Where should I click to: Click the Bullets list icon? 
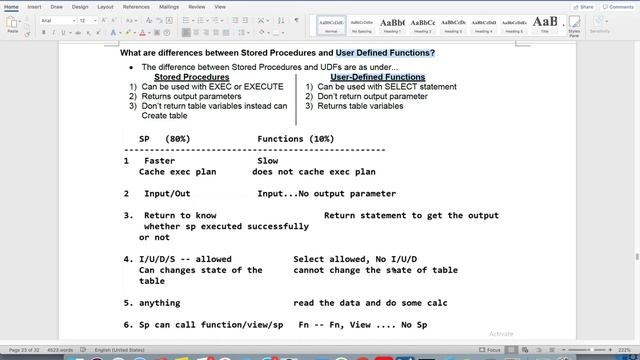pos(186,20)
